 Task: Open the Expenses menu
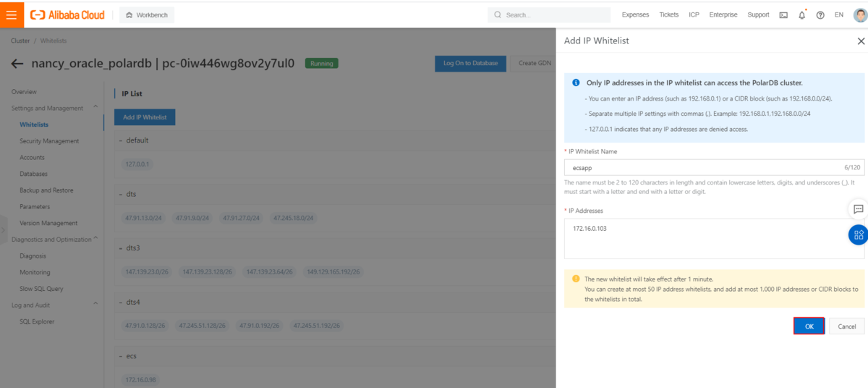(635, 14)
